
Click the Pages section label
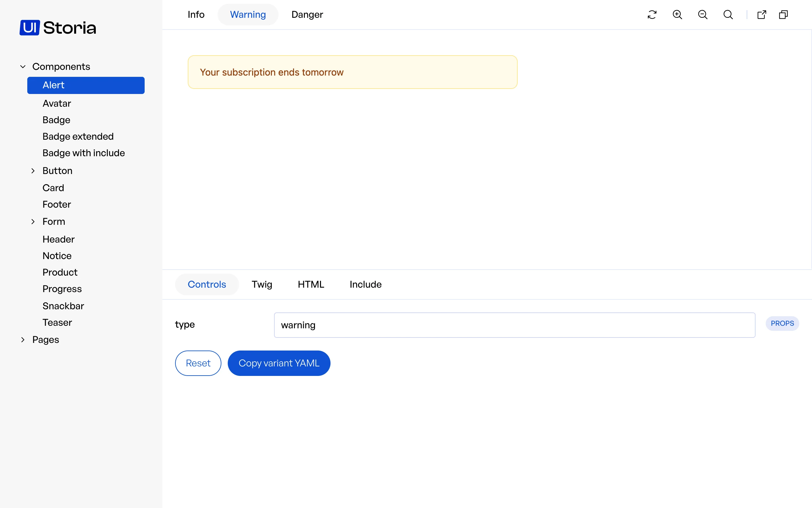click(46, 340)
